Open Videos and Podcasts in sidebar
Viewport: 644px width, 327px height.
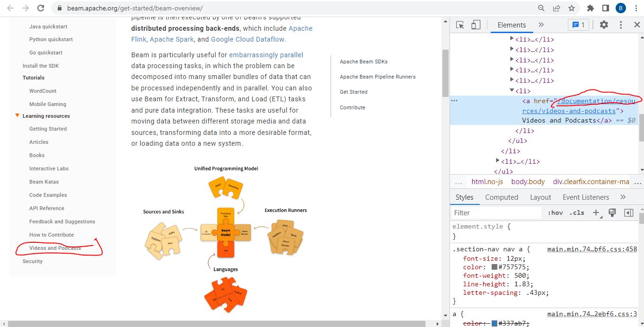(55, 248)
